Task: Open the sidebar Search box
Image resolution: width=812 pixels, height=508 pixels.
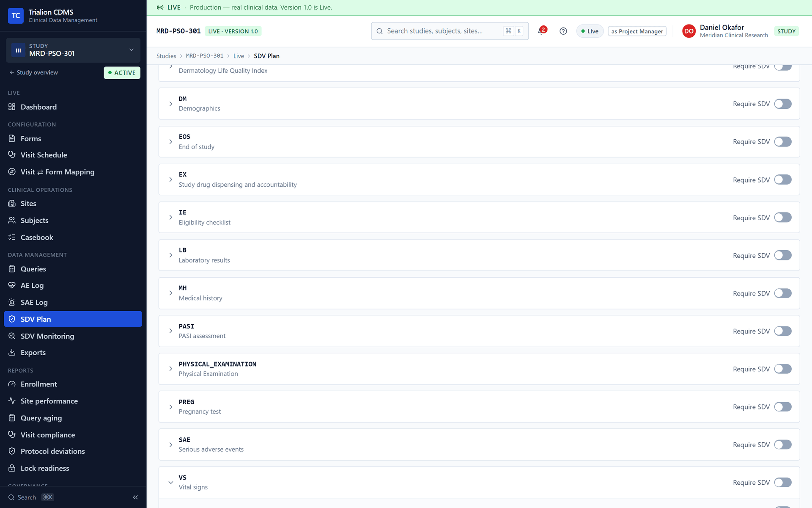Action: pos(31,497)
